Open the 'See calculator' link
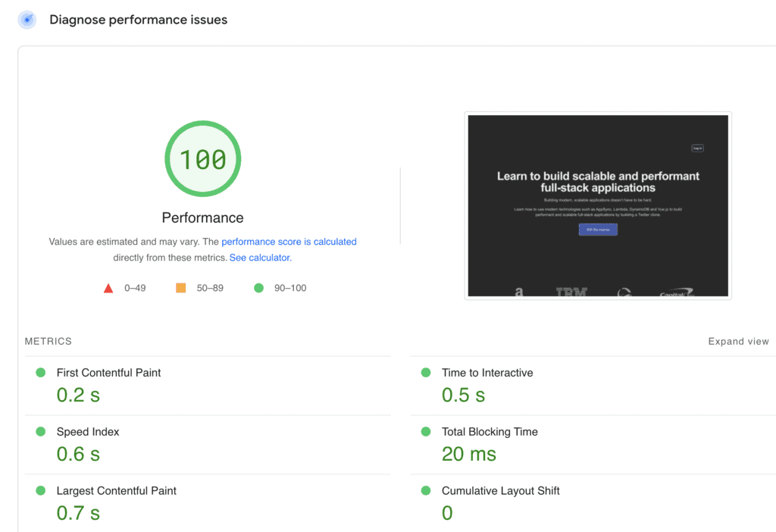This screenshot has width=776, height=532. pos(260,258)
